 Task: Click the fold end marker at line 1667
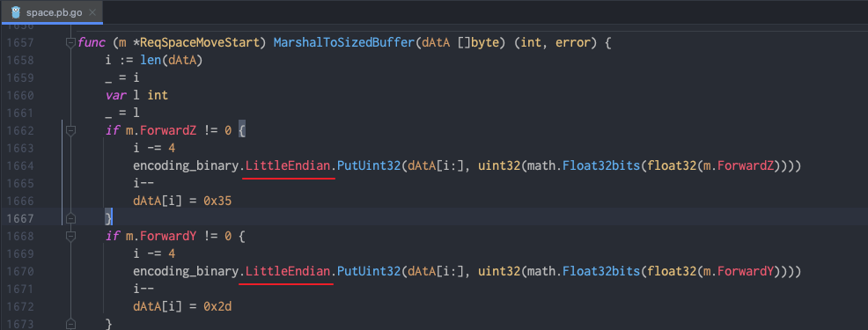point(70,219)
